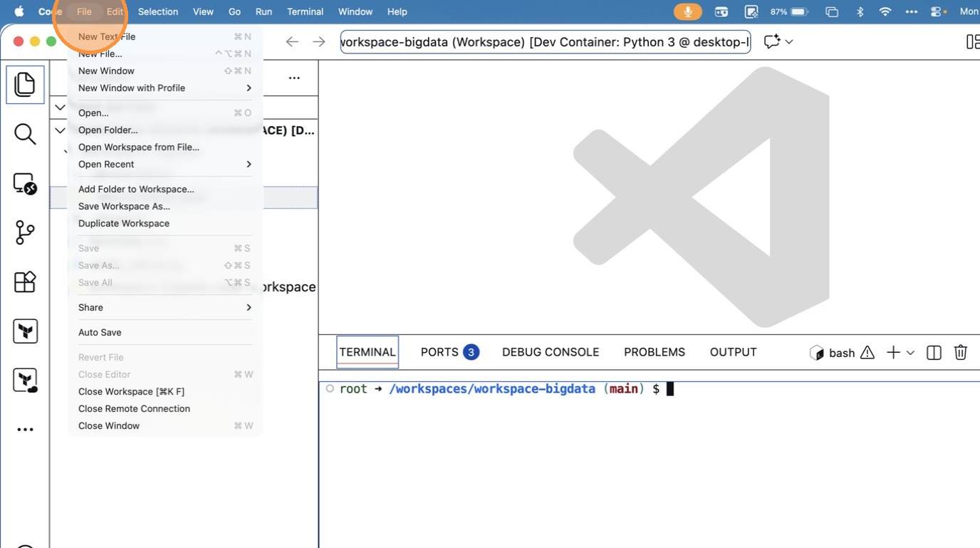
Task: Open the Chat sparkle bubble icon
Action: 772,41
